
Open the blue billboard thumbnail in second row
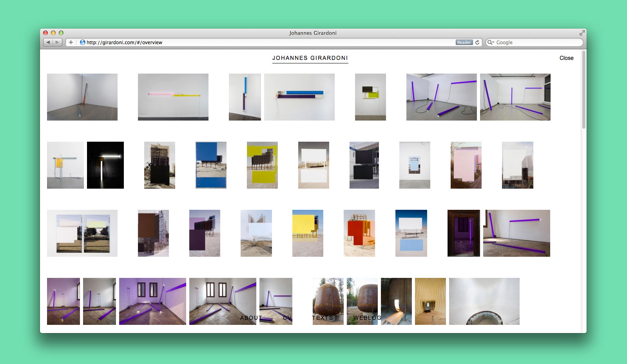point(211,165)
